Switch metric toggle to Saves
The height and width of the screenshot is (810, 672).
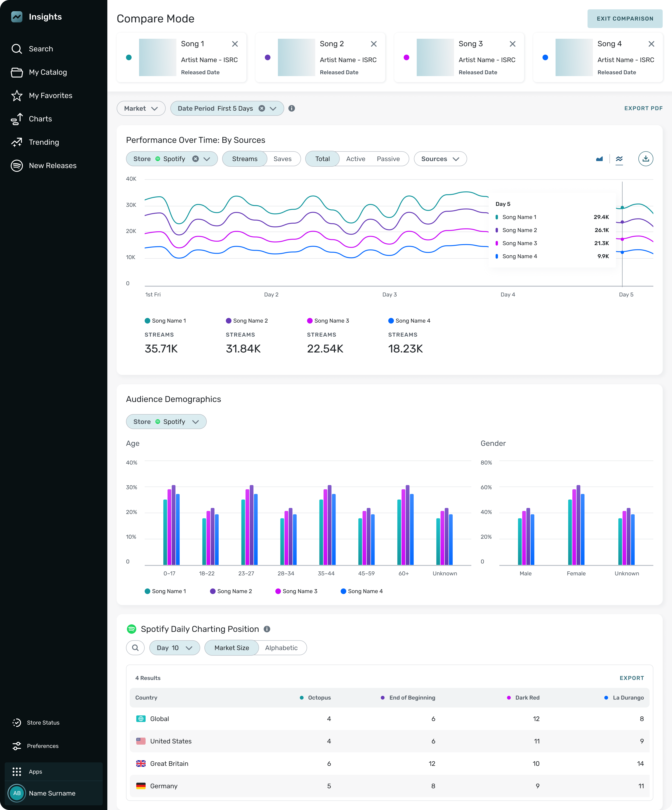pos(282,159)
